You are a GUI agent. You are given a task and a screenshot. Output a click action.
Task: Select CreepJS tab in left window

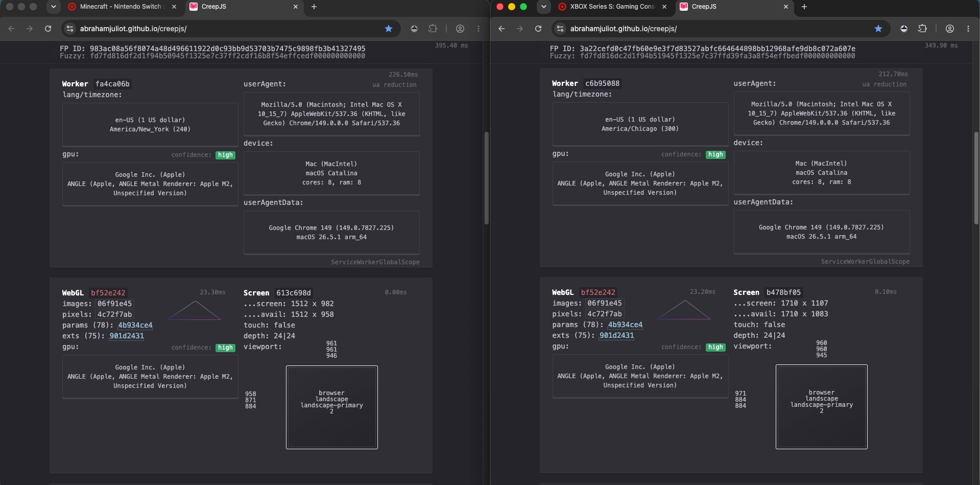coord(244,7)
